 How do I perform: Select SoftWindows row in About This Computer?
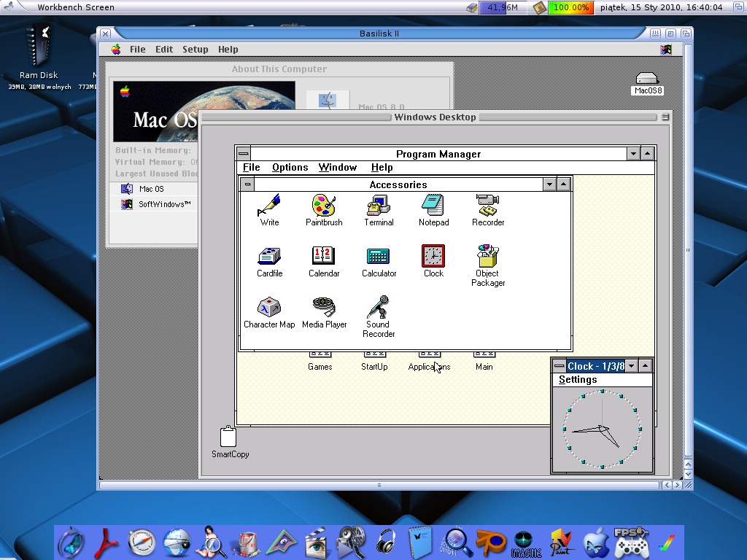(153, 204)
